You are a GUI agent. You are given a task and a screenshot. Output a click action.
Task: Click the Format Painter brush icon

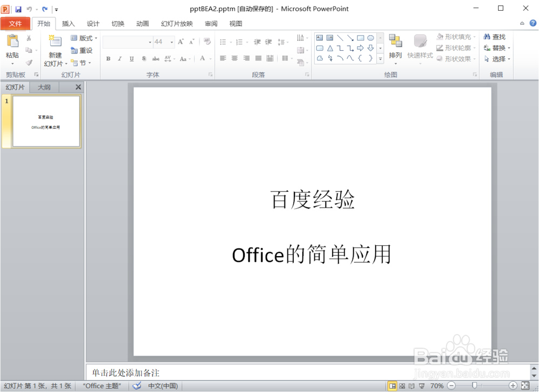click(x=29, y=63)
